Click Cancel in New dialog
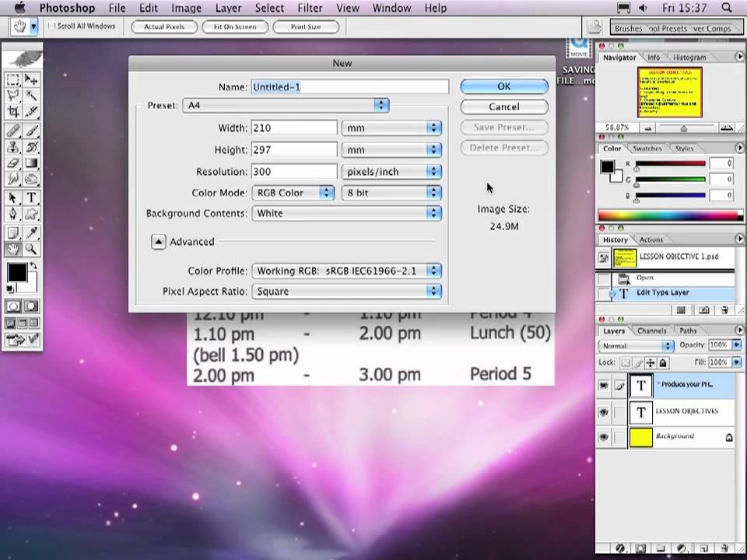Image resolution: width=747 pixels, height=560 pixels. (x=504, y=107)
